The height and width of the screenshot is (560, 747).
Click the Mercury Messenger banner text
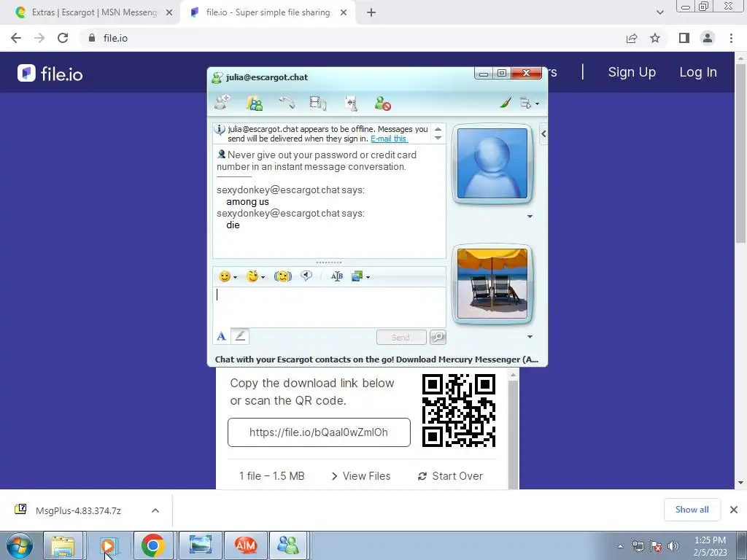coord(376,359)
